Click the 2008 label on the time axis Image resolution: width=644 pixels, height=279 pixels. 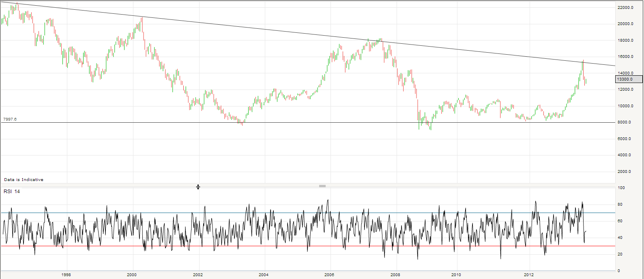tap(395, 275)
